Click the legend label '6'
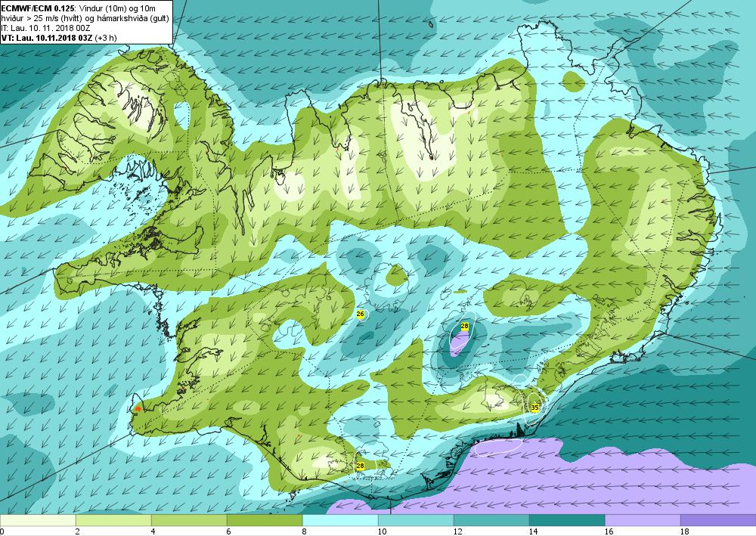Screen dimensions: 756x536 click(x=229, y=531)
